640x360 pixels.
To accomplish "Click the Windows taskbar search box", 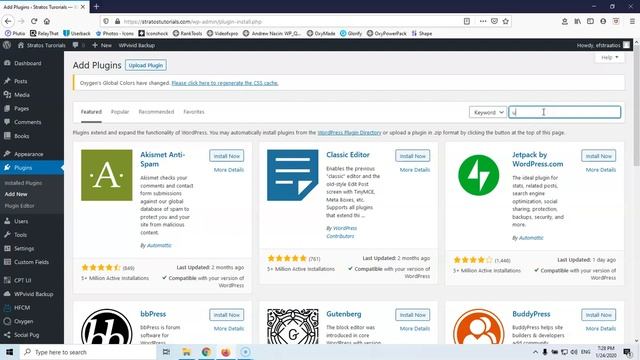I will coord(88,352).
